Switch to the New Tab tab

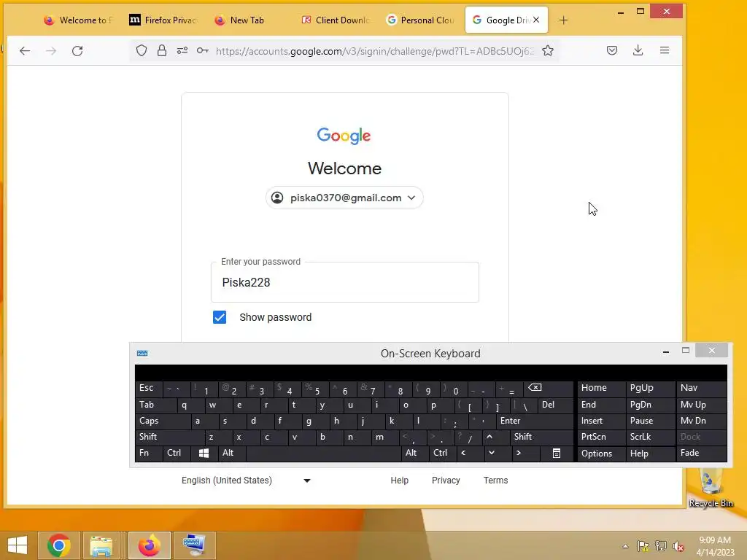(248, 20)
